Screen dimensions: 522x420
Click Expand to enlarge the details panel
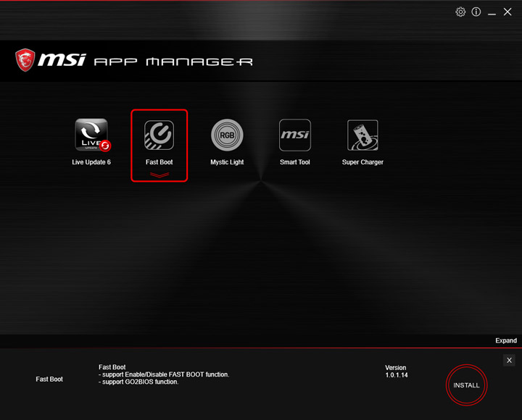click(506, 340)
